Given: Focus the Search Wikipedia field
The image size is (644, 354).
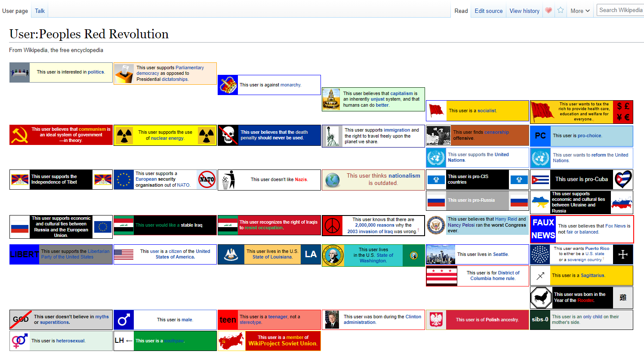Looking at the screenshot, I should [620, 10].
